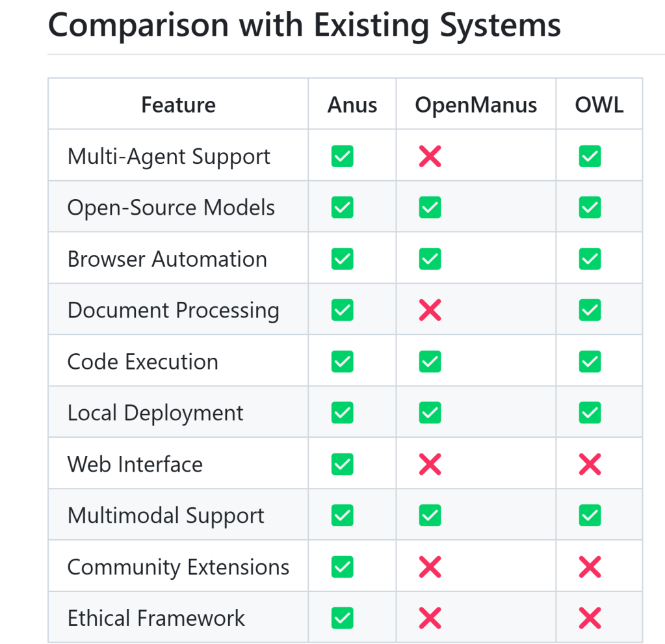Screen dimensions: 665x644
Task: Select the Document Processing feature label
Action: [173, 310]
